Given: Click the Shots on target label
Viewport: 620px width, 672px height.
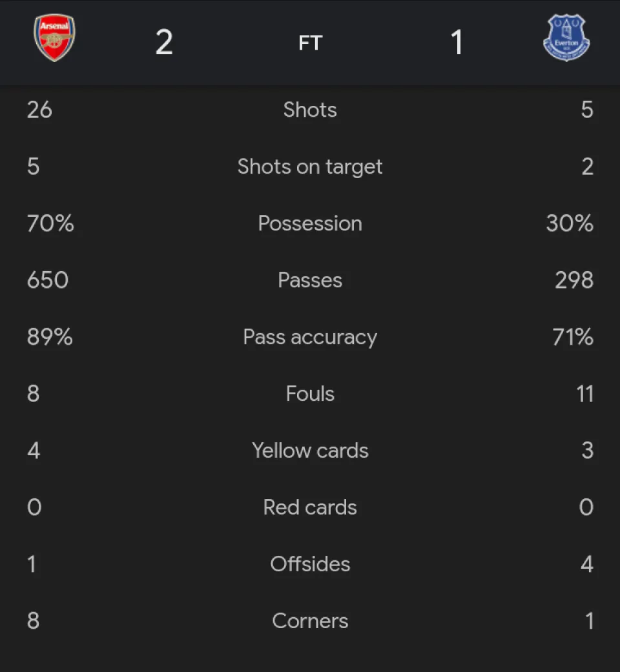Looking at the screenshot, I should 310,167.
